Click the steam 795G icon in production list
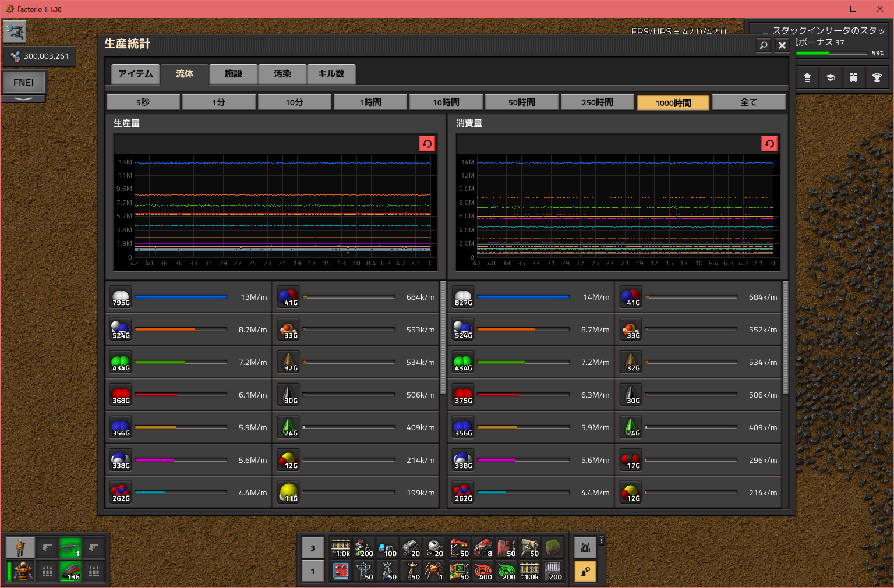The height and width of the screenshot is (588, 894). (121, 297)
